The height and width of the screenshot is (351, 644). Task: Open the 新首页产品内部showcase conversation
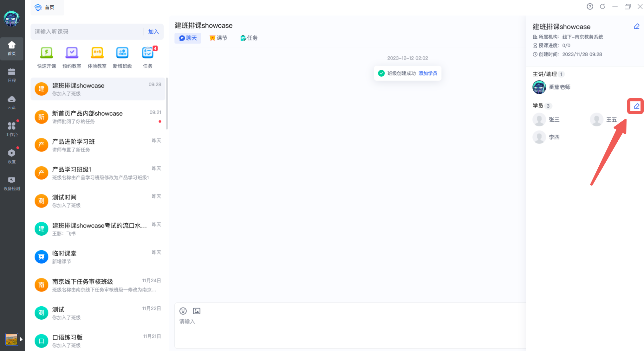(x=98, y=117)
